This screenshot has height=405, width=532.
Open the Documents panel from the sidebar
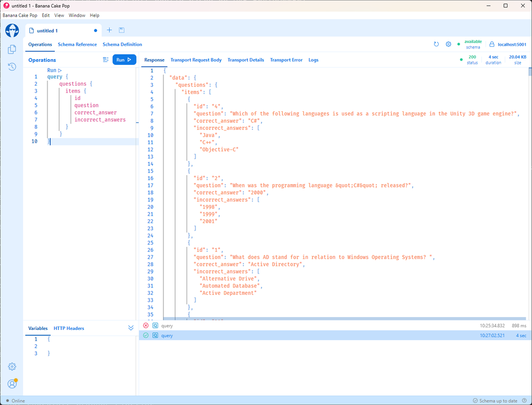click(12, 49)
